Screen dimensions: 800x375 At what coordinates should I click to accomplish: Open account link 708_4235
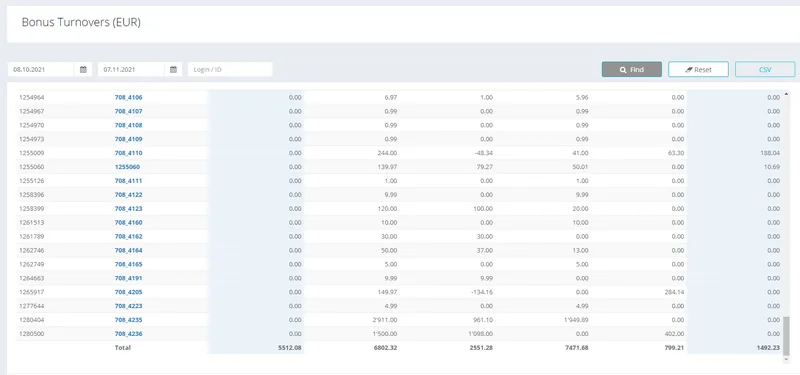[129, 320]
